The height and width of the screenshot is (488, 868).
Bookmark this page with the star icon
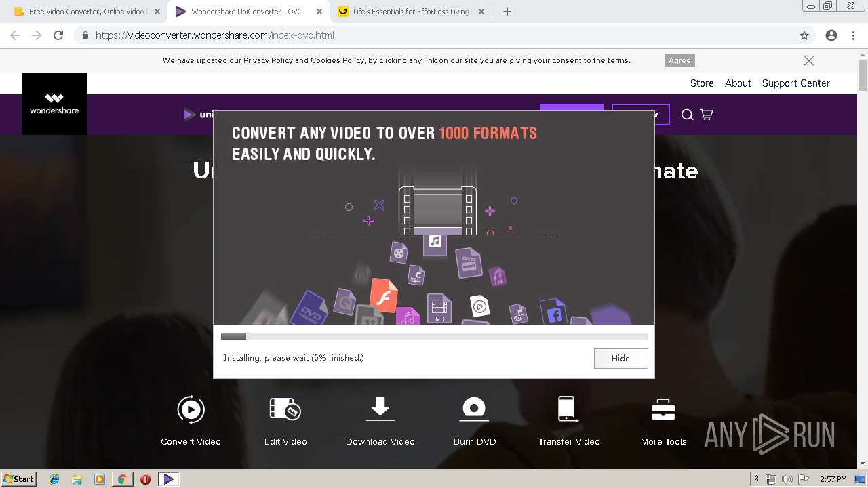point(804,35)
